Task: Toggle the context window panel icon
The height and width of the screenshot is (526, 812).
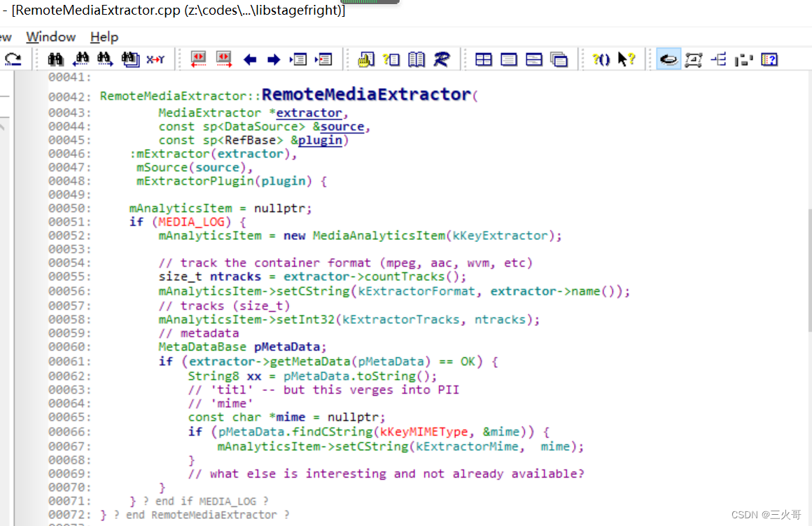Action: tap(694, 59)
